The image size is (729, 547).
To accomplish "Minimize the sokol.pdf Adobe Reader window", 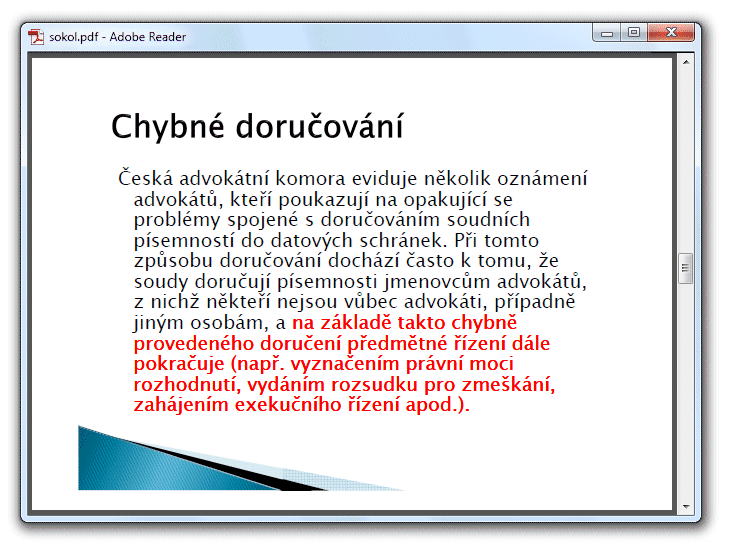I will [607, 33].
